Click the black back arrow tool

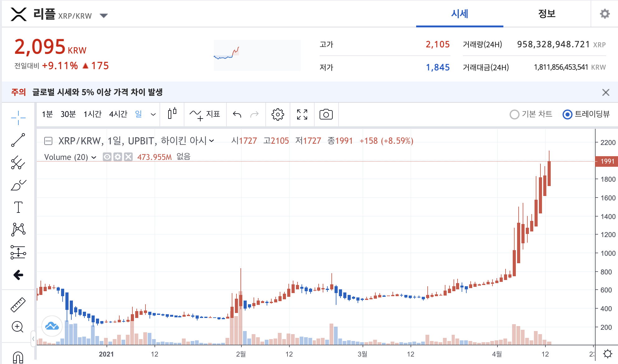pos(18,275)
